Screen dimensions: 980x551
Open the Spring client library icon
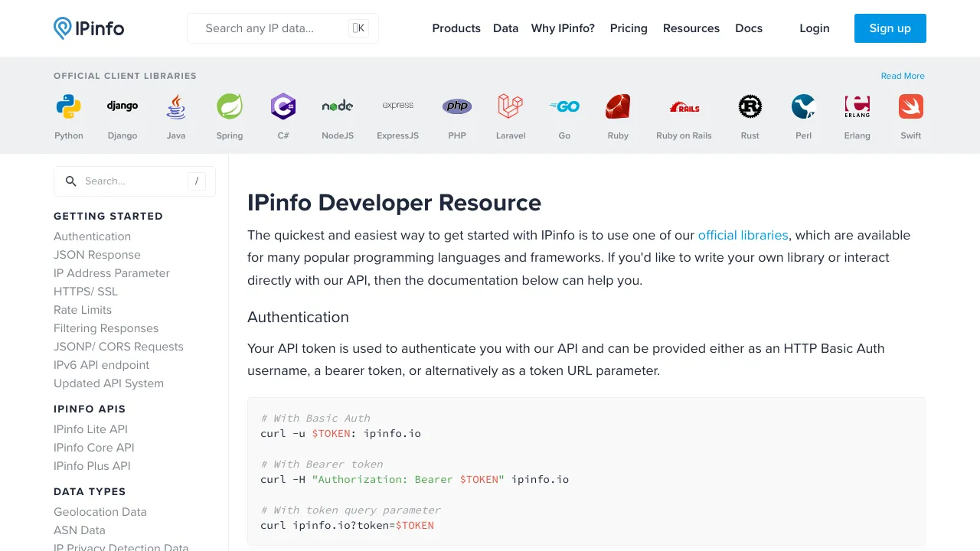230,106
